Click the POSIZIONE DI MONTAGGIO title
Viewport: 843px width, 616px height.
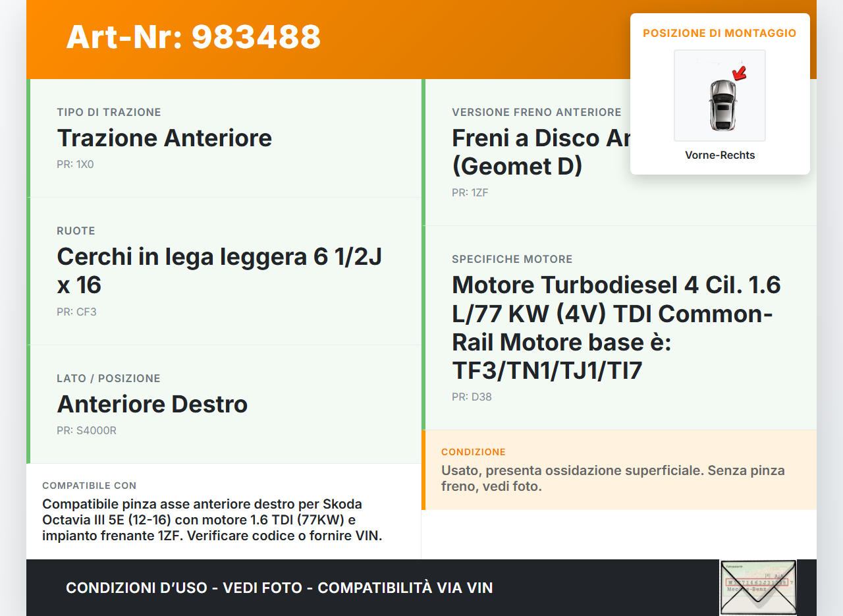720,33
